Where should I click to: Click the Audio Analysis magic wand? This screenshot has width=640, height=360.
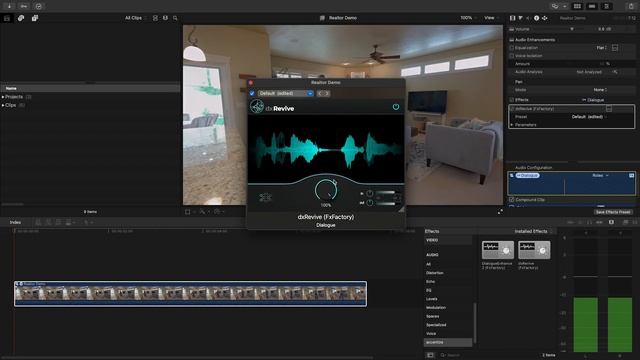click(x=615, y=72)
